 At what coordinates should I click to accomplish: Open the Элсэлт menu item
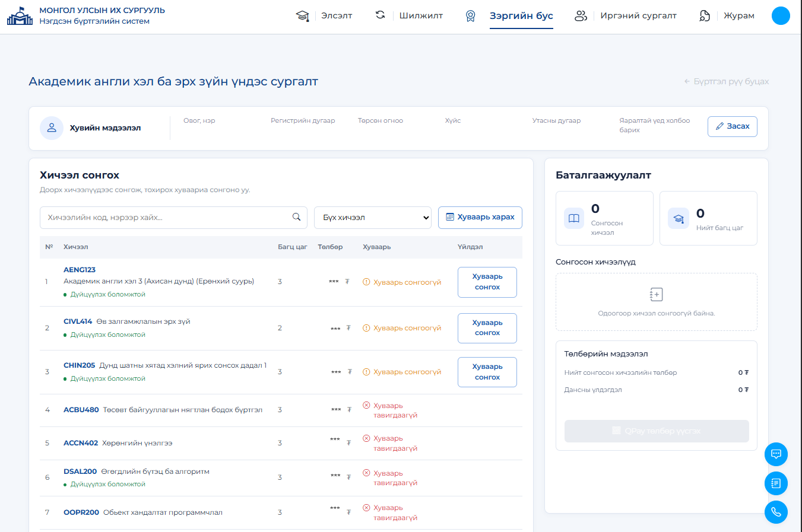tap(337, 16)
